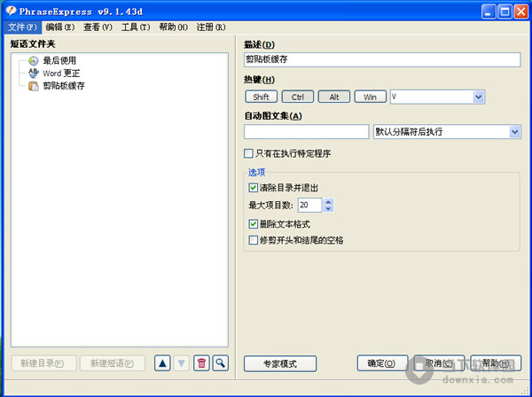Open the 编辑(E) menu

click(x=60, y=27)
